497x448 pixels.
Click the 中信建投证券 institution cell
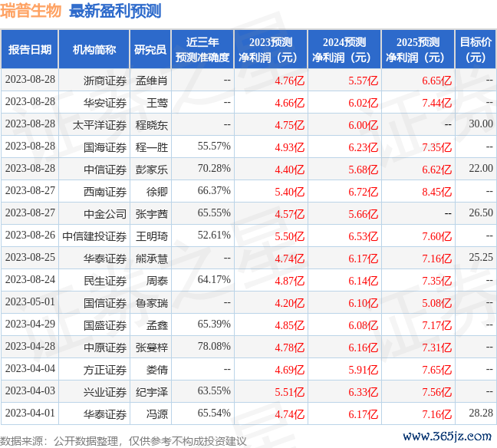pos(94,236)
